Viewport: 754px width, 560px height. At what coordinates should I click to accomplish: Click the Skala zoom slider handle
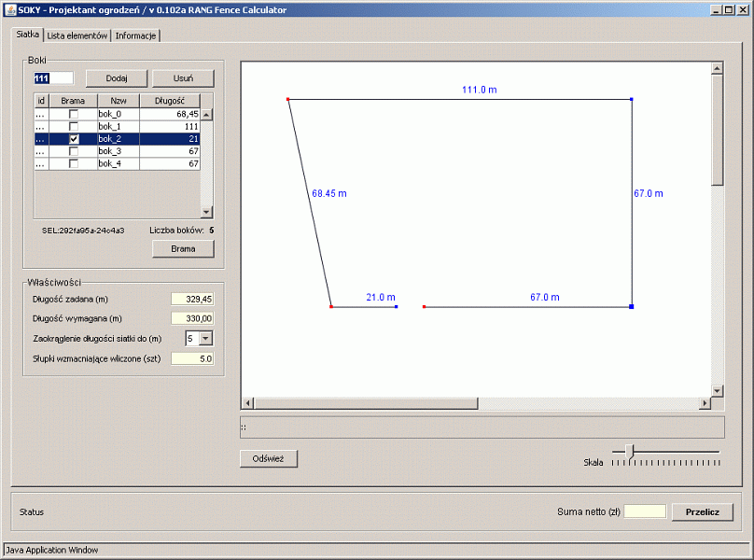631,452
